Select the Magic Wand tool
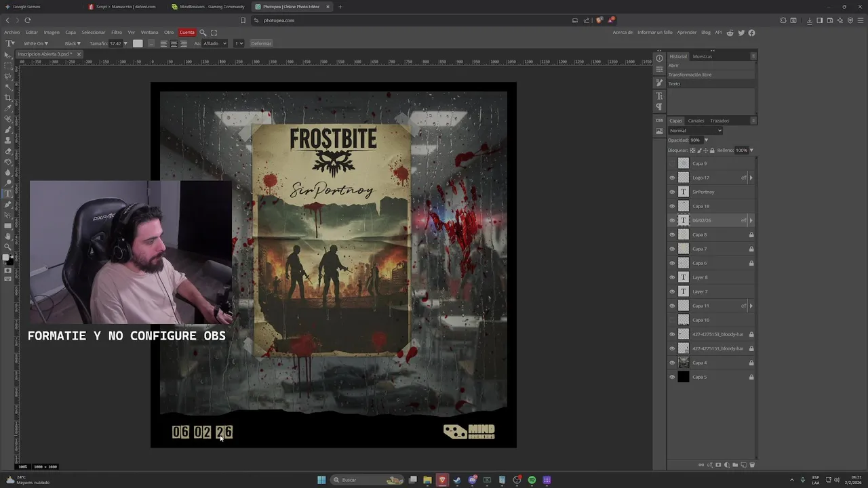868x488 pixels. [x=7, y=87]
